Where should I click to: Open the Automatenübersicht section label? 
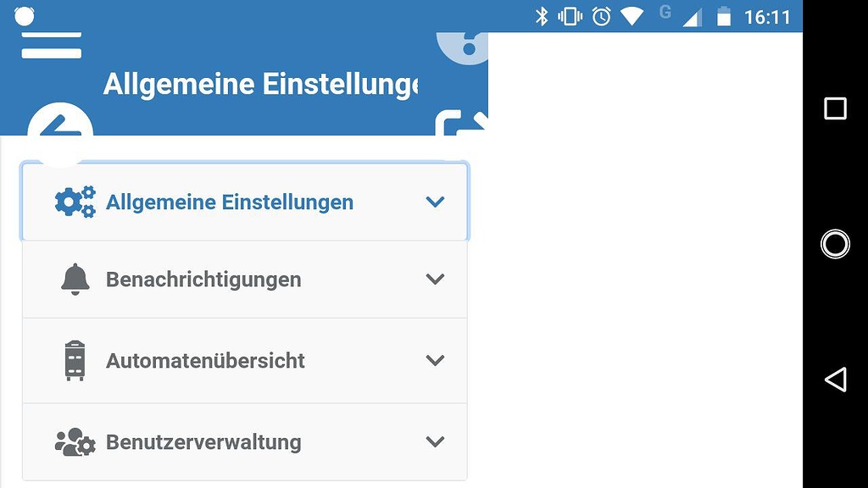point(205,361)
